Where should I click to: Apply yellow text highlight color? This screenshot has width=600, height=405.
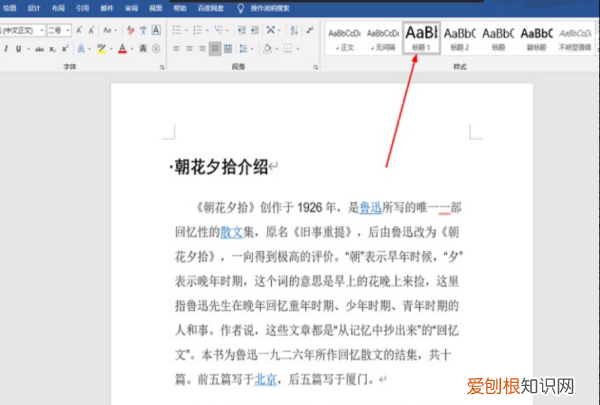point(101,49)
